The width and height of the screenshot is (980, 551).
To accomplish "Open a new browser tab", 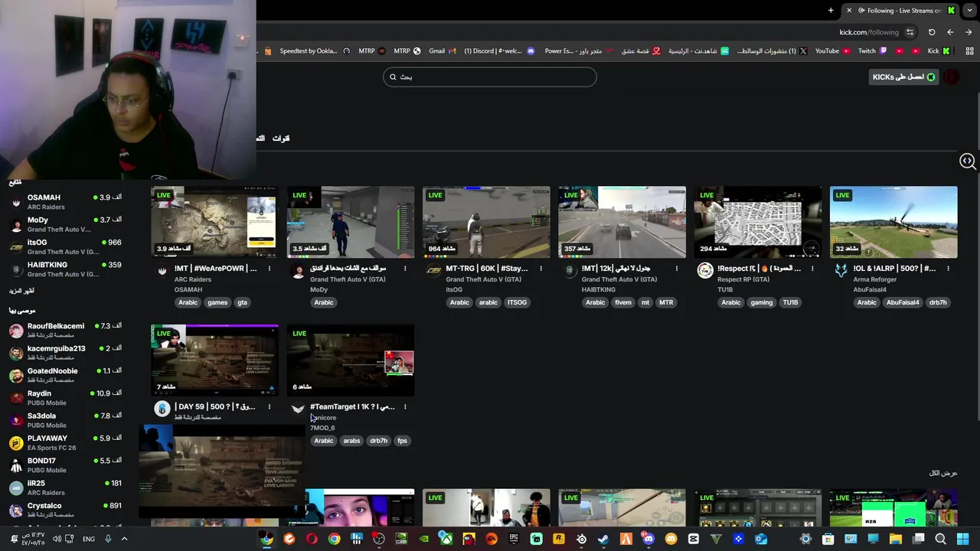I will (831, 10).
